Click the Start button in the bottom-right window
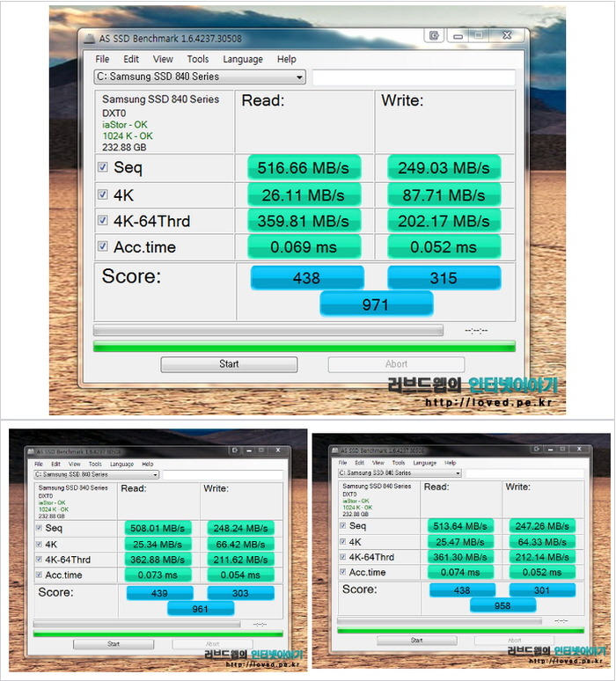 pos(416,641)
